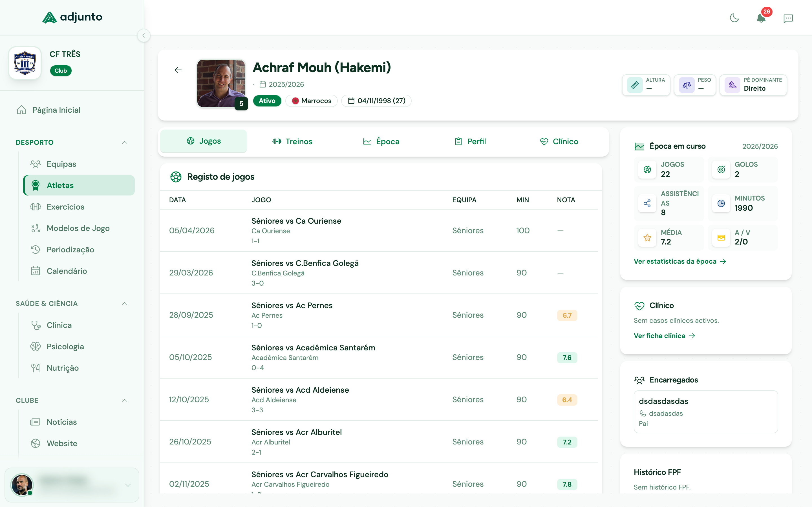Collapse the SAÚDE & CIÊNCIA section
Viewport: 812px width, 507px height.
125,303
